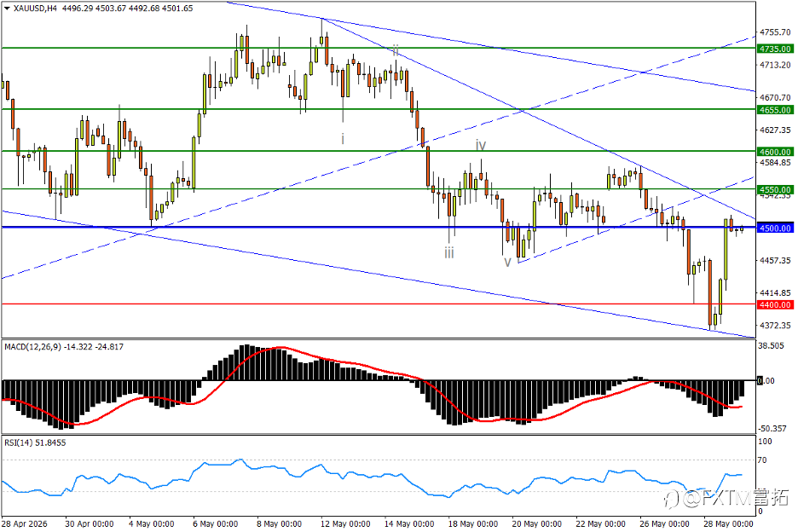Click the 4414.85 price axis value
This screenshot has height=532, width=798.
tap(775, 292)
